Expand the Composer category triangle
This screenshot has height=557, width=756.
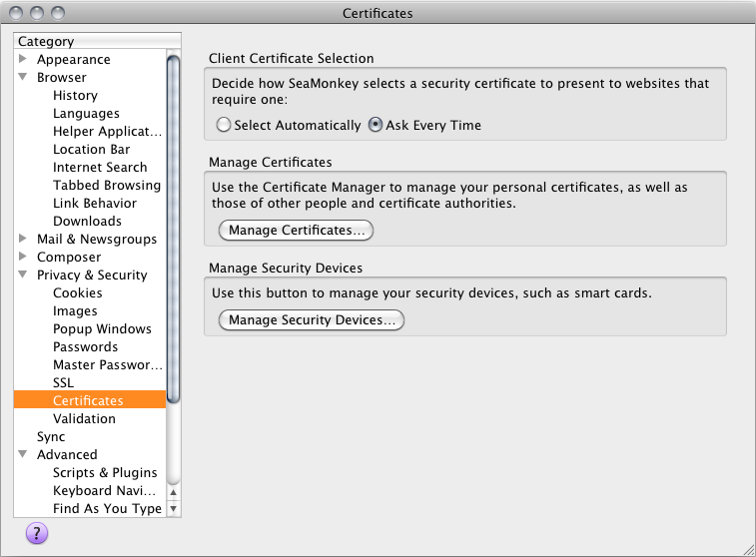23,257
